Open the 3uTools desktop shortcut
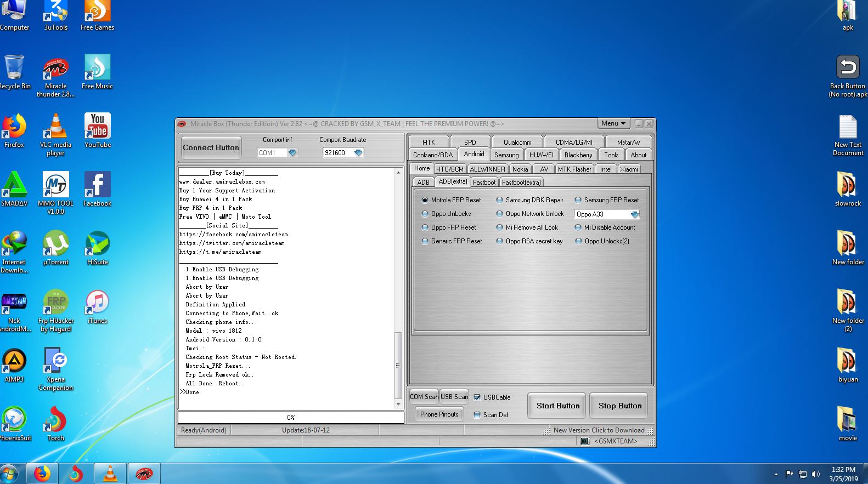 [56, 15]
